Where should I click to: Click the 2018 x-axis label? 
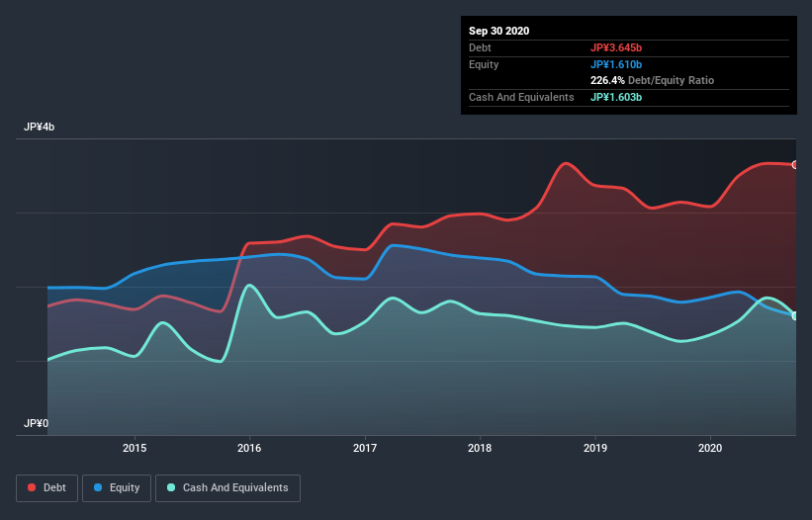click(x=480, y=448)
